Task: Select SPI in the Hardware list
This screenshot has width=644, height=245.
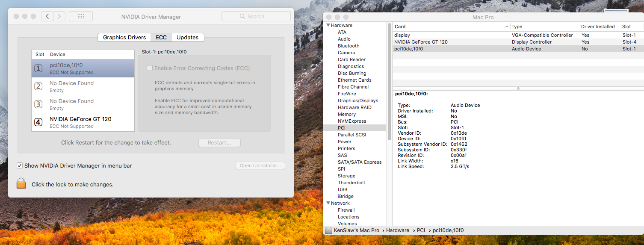Action: (341, 169)
